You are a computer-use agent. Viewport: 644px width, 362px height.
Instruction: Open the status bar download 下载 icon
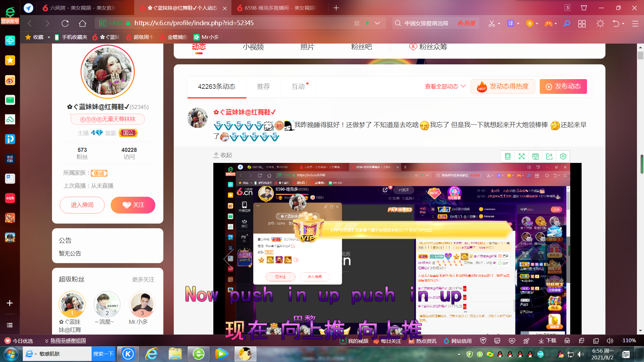pyautogui.click(x=547, y=341)
